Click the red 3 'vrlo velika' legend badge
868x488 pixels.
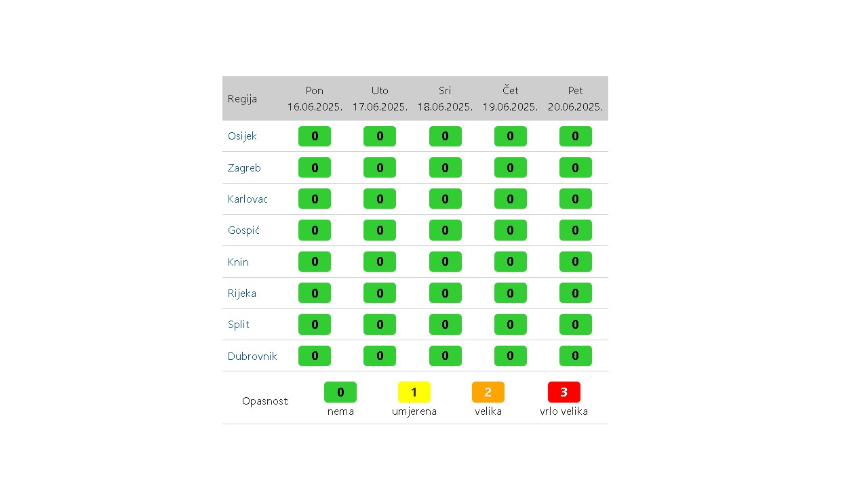pos(564,392)
